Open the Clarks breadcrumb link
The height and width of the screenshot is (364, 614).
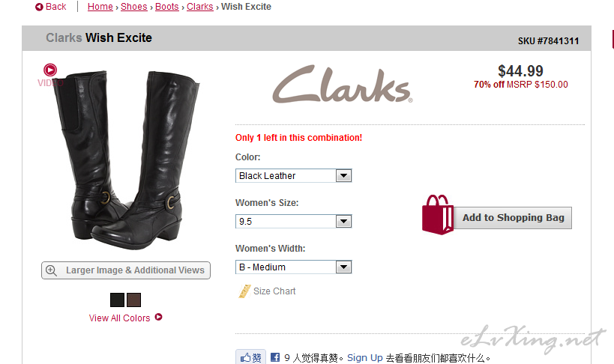199,7
